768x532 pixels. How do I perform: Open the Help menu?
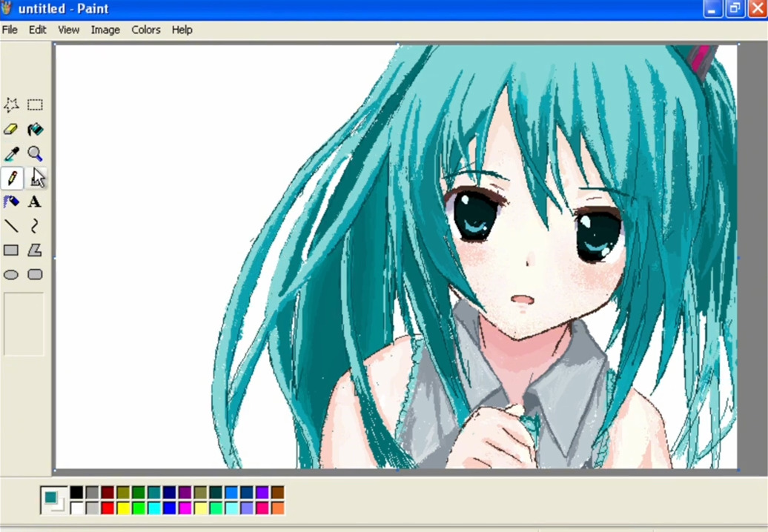click(x=182, y=30)
